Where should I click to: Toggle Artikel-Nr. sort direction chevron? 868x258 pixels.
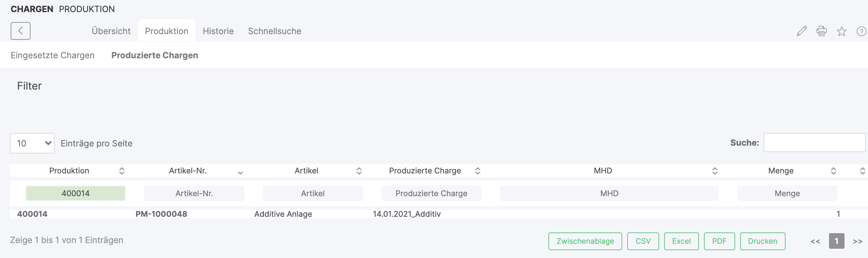pos(240,173)
